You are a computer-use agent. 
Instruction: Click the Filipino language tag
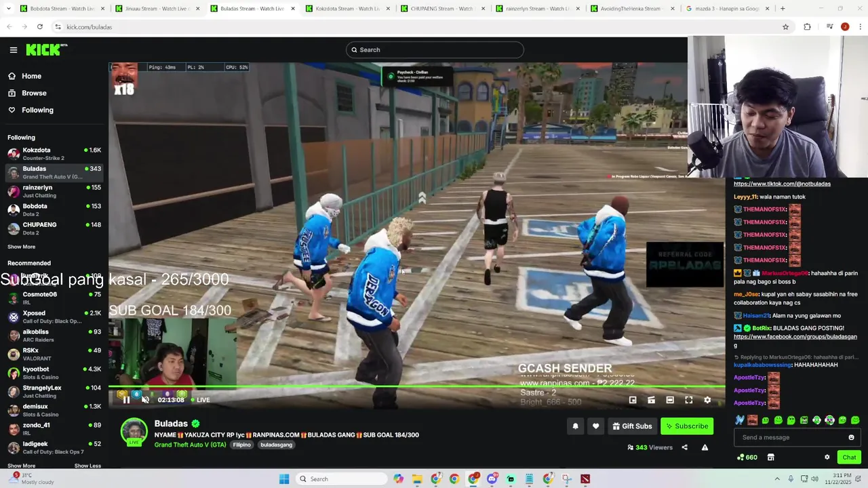(x=242, y=445)
